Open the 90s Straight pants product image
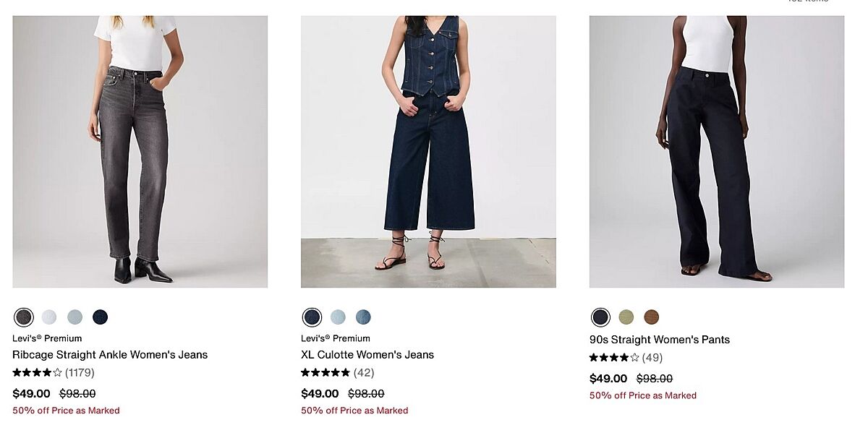The width and height of the screenshot is (868, 425). (716, 152)
